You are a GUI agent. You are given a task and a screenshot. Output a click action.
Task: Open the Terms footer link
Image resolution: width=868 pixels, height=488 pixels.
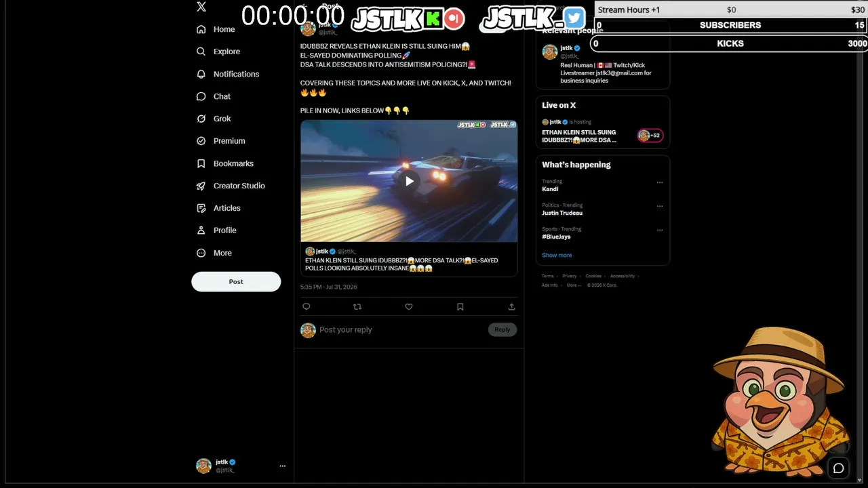(x=548, y=276)
